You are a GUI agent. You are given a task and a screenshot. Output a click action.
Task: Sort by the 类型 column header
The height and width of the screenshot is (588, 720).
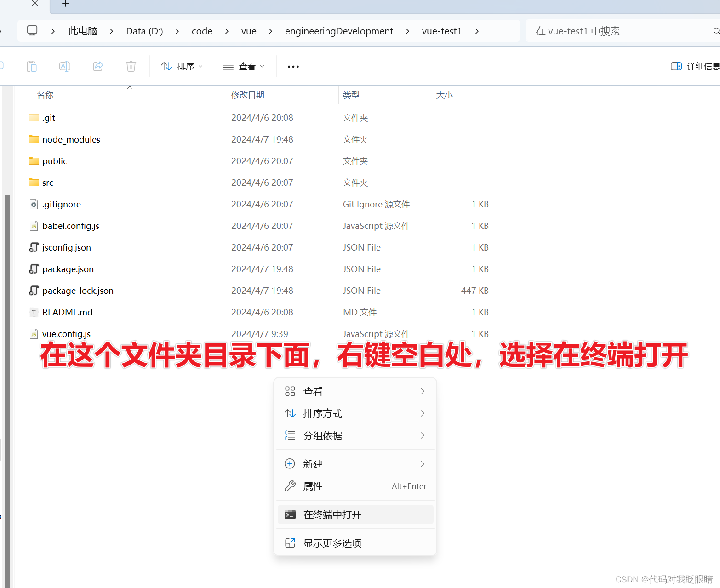coord(351,95)
